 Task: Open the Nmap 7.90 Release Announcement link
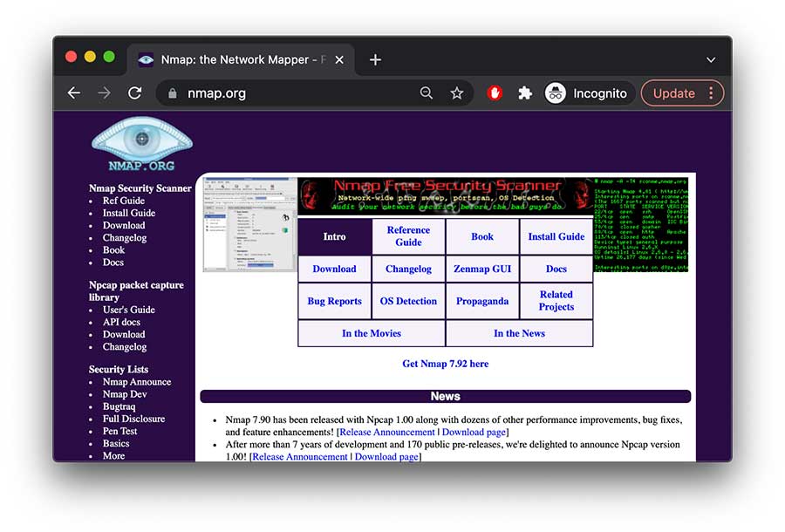click(386, 431)
